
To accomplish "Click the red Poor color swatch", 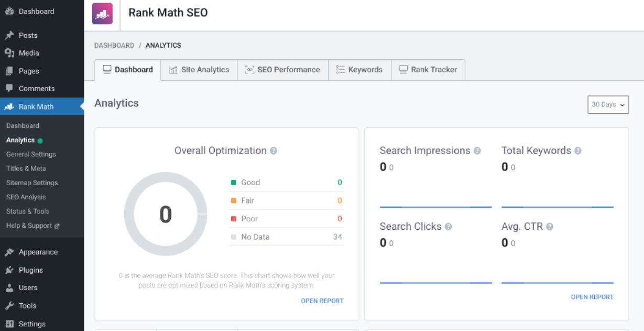I will [x=234, y=219].
